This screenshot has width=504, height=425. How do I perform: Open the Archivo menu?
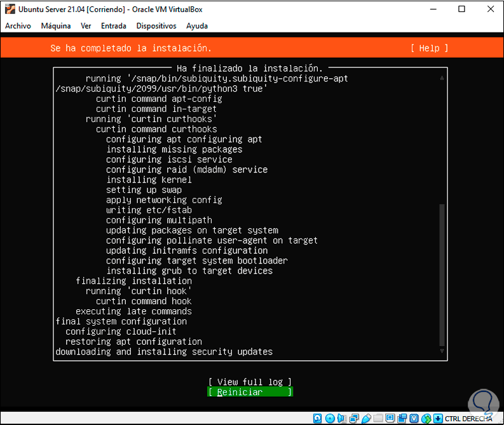pos(18,25)
